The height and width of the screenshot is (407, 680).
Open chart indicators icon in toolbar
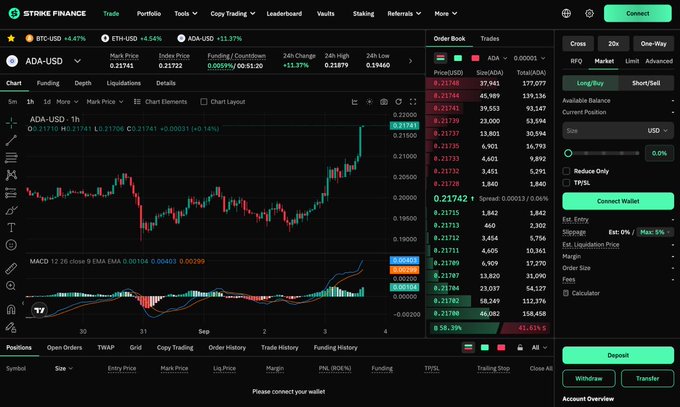pyautogui.click(x=355, y=102)
